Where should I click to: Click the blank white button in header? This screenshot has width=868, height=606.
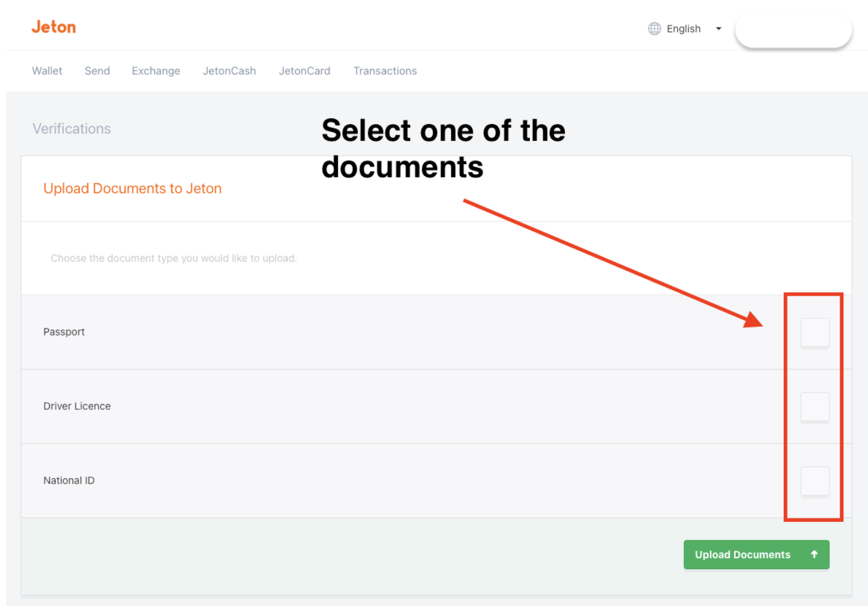(x=793, y=30)
